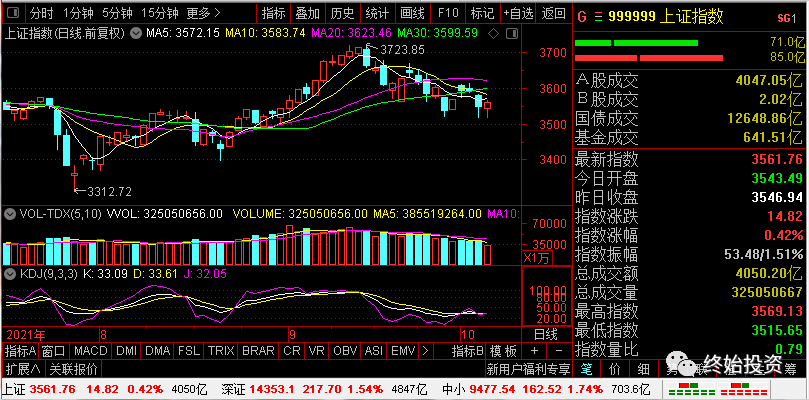809x400 pixels.
Task: Switch indicator to MACD
Action: coord(91,351)
